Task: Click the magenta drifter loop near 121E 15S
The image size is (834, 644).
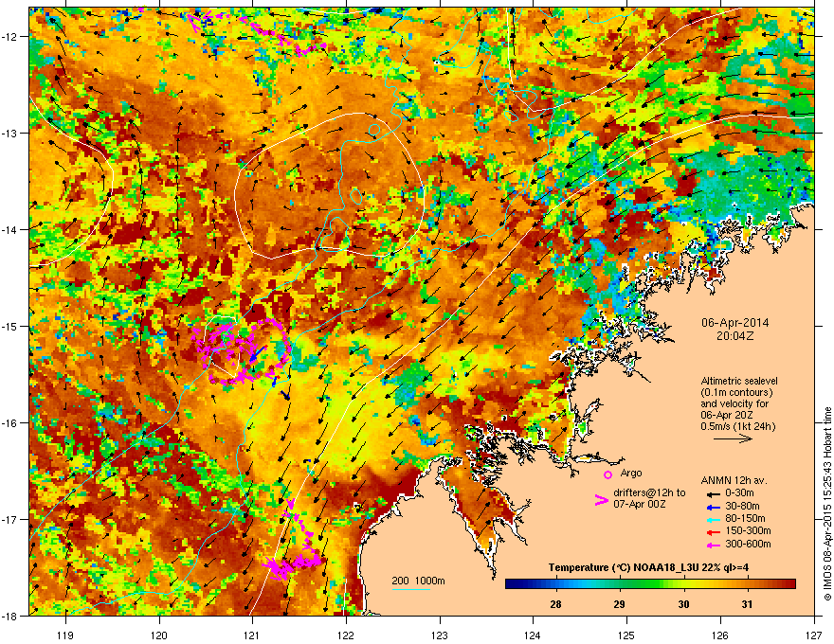Action: [242, 350]
